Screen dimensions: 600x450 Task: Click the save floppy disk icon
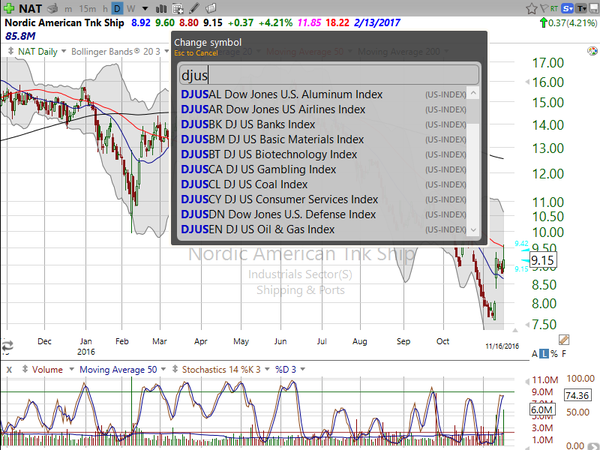click(x=594, y=8)
